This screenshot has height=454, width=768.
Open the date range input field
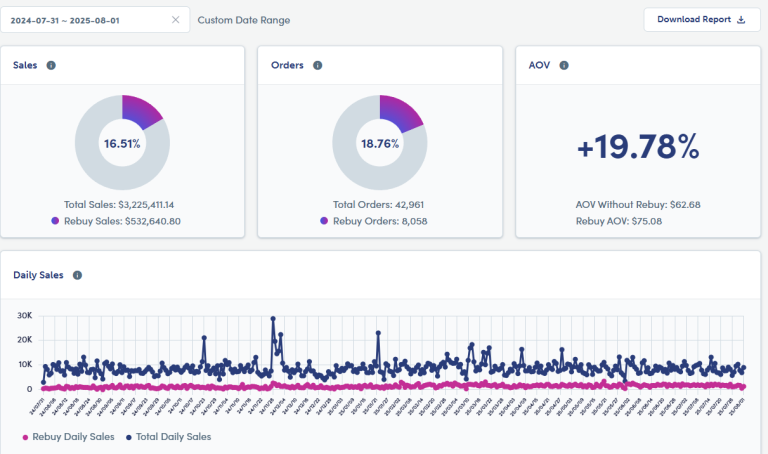[95, 20]
